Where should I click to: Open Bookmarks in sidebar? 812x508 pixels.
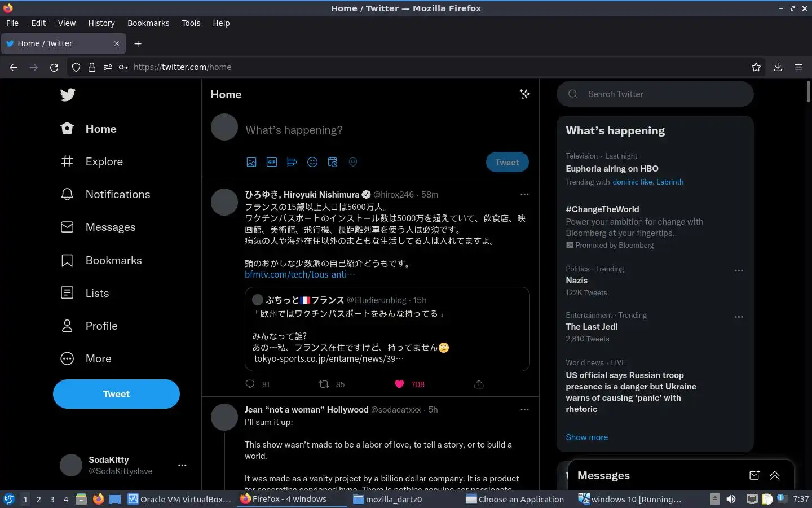101,260
